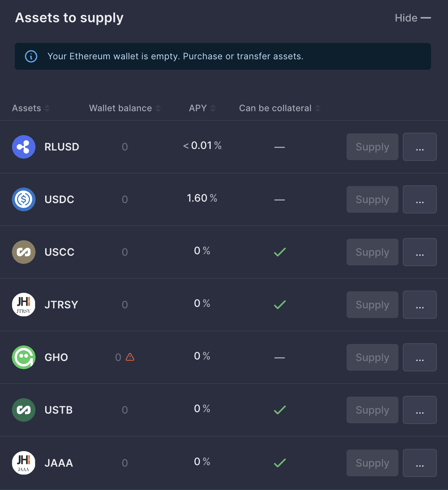The width and height of the screenshot is (448, 490).
Task: Sort by APY column header
Action: point(202,108)
